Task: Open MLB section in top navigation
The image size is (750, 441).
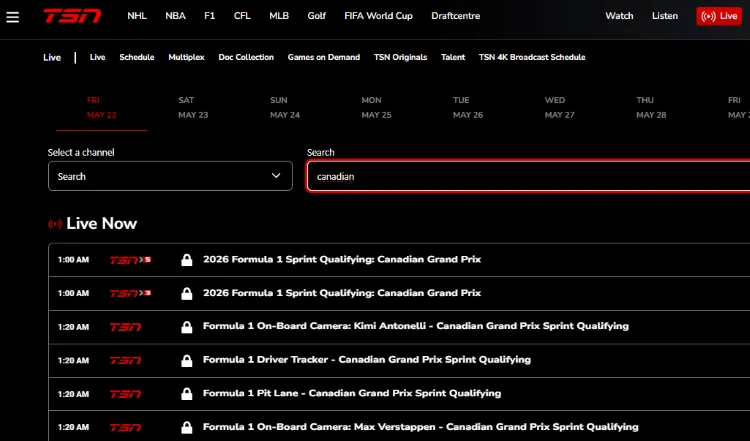Action: coord(279,16)
